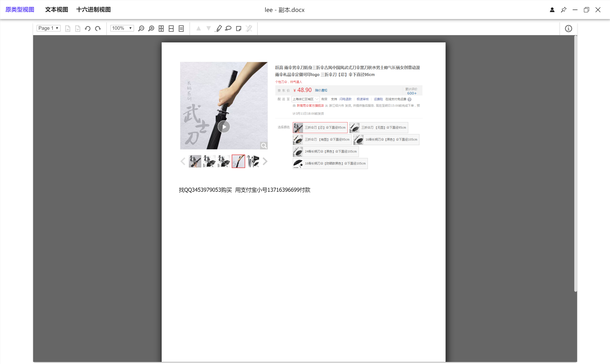This screenshot has width=610, height=364.
Task: Click the user account icon
Action: [x=552, y=10]
